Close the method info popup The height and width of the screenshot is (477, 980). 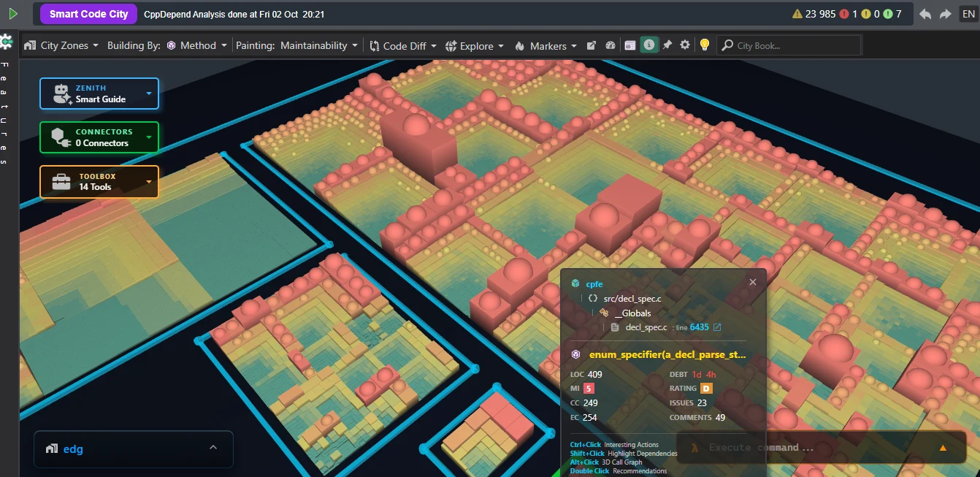tap(753, 282)
